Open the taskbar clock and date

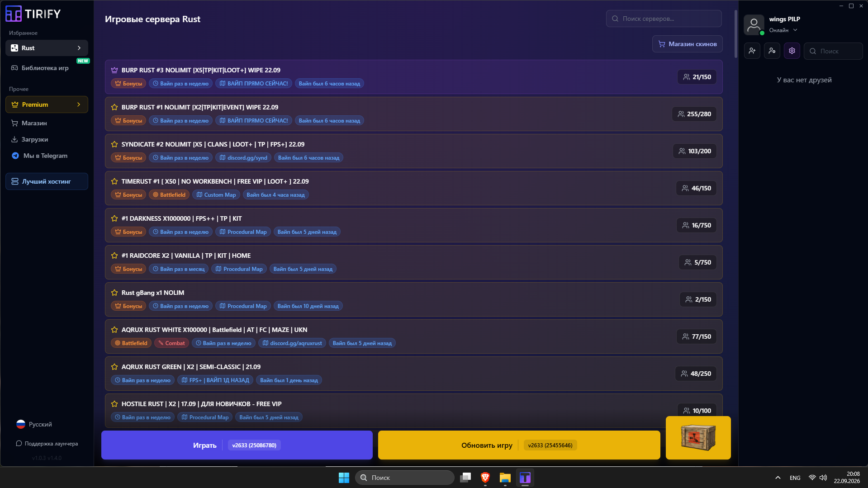(x=847, y=478)
